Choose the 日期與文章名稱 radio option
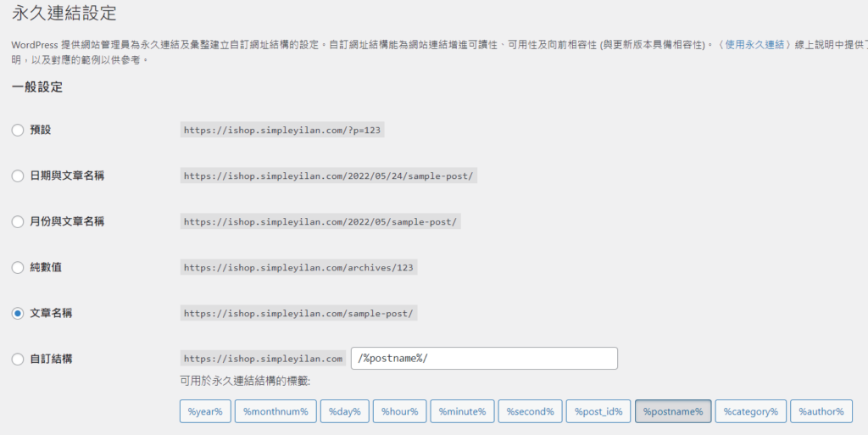The width and height of the screenshot is (868, 435). click(x=18, y=176)
